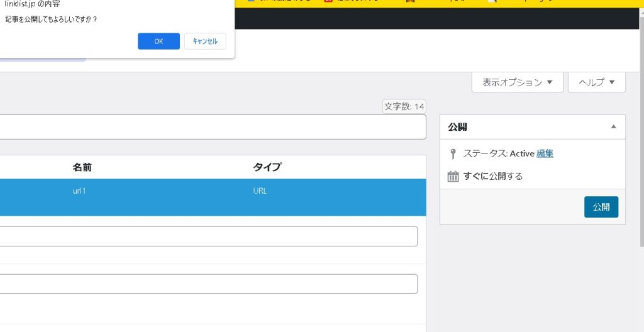Click the second text field under url1 row
This screenshot has height=332, width=644.
coord(209,284)
